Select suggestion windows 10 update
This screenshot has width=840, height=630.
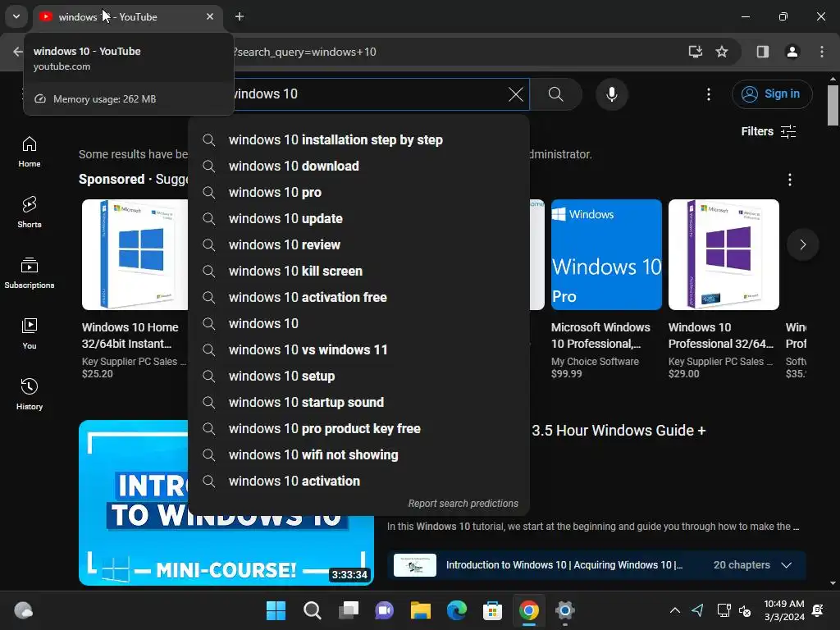(x=359, y=218)
